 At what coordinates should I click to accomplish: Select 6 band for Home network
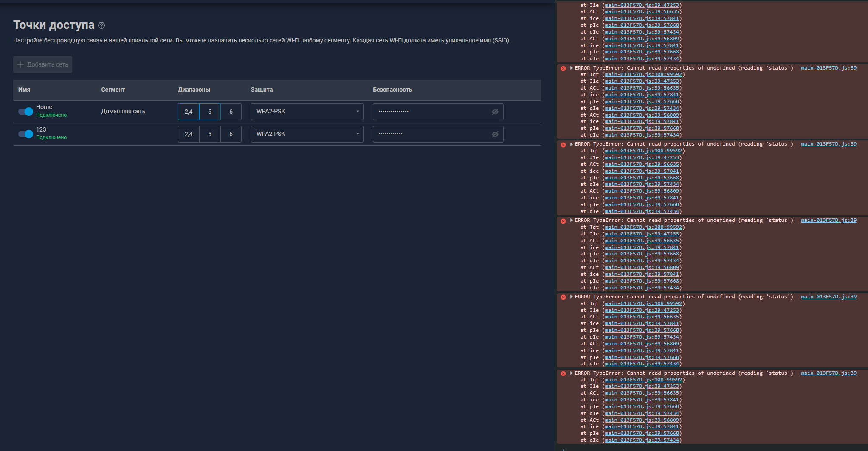click(231, 112)
